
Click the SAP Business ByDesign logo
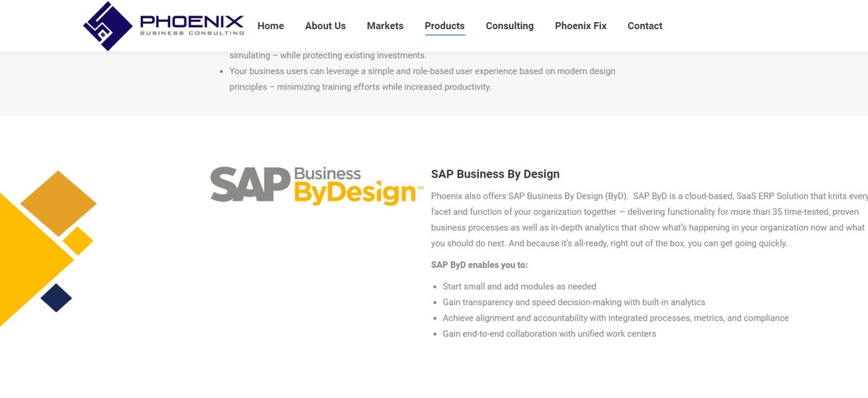tap(317, 186)
